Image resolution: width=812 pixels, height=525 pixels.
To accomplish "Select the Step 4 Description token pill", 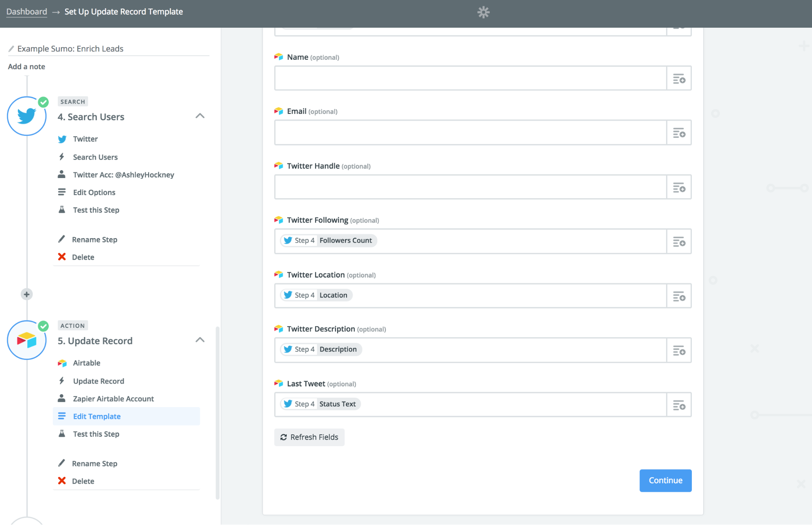I will 321,349.
